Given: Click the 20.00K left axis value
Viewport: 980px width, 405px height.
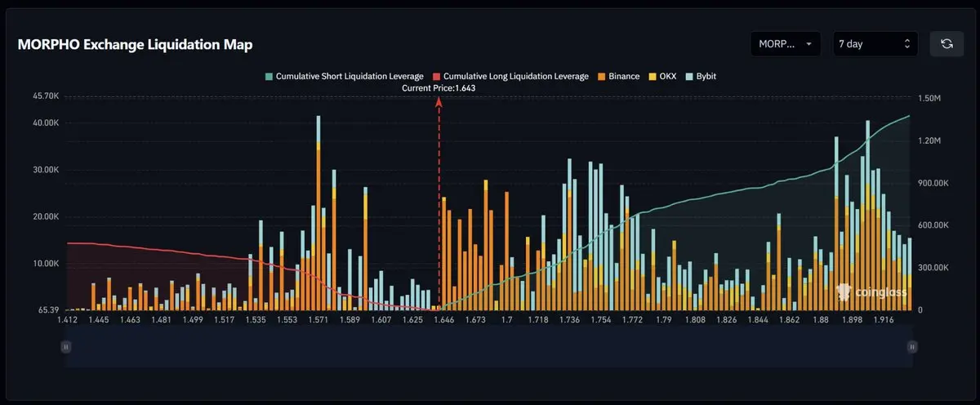Looking at the screenshot, I should [44, 217].
